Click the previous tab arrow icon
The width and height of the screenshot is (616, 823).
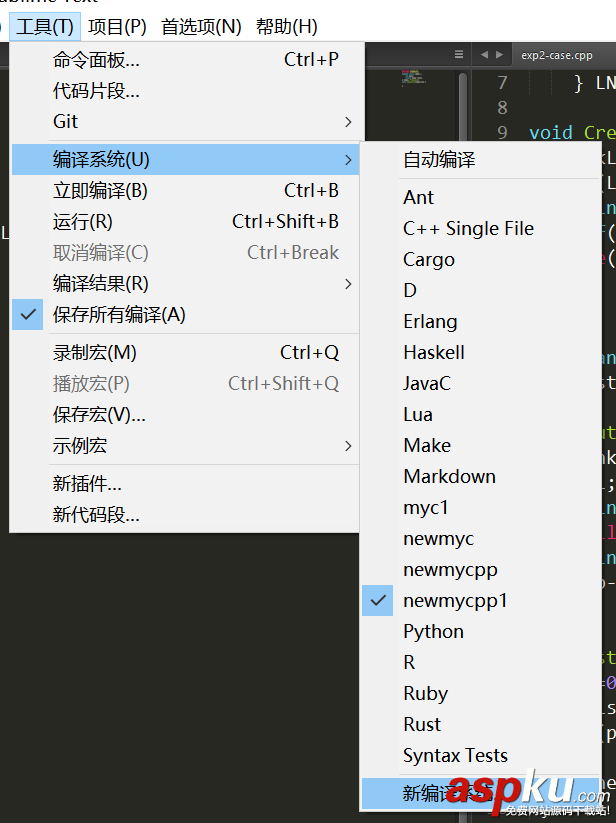click(x=484, y=55)
